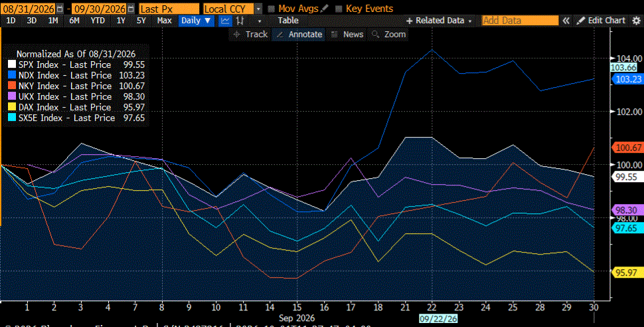Click the Edit Chart button
The image size is (644, 327).
coord(601,21)
